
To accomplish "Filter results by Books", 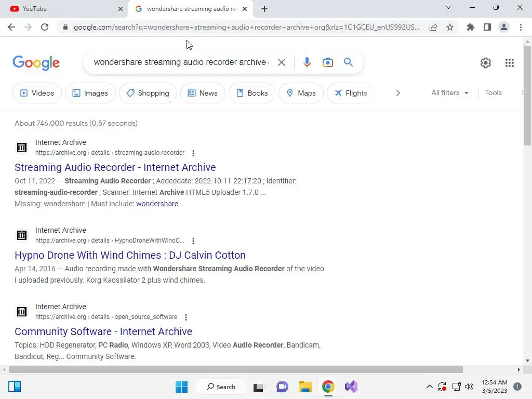I will (252, 93).
